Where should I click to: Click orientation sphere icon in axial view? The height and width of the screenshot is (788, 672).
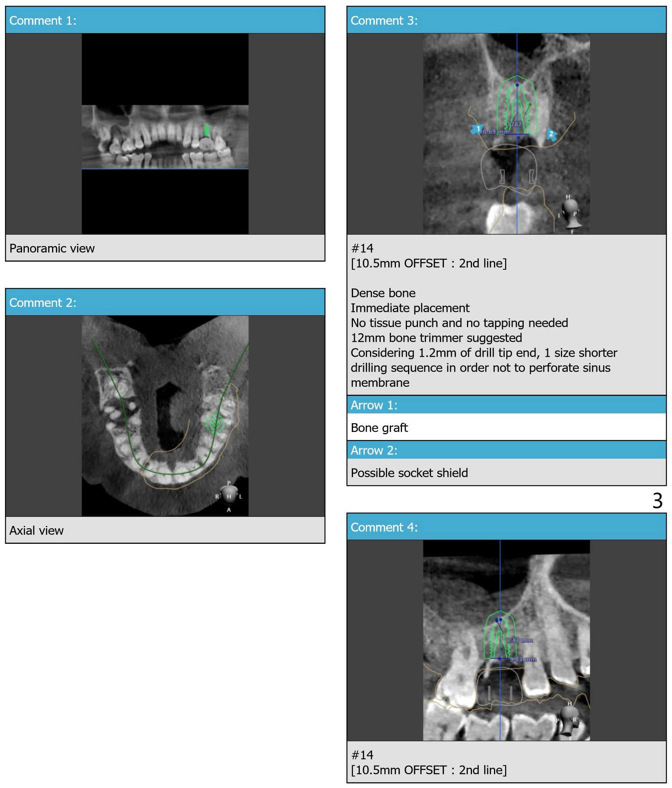229,496
